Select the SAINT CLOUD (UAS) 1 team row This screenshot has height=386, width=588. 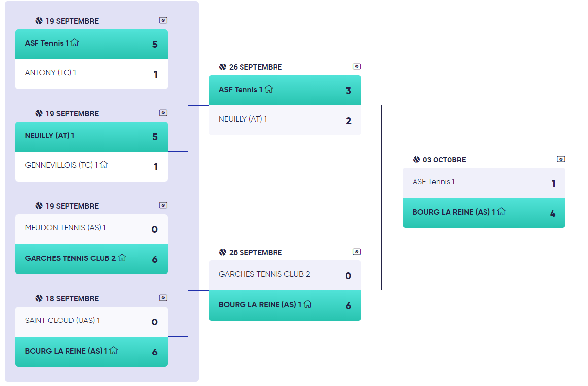pos(91,322)
